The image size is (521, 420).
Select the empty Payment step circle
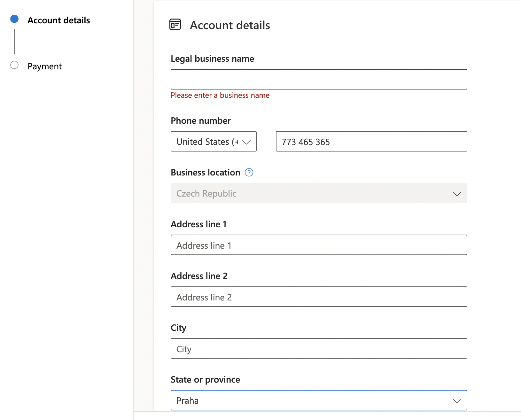point(14,65)
